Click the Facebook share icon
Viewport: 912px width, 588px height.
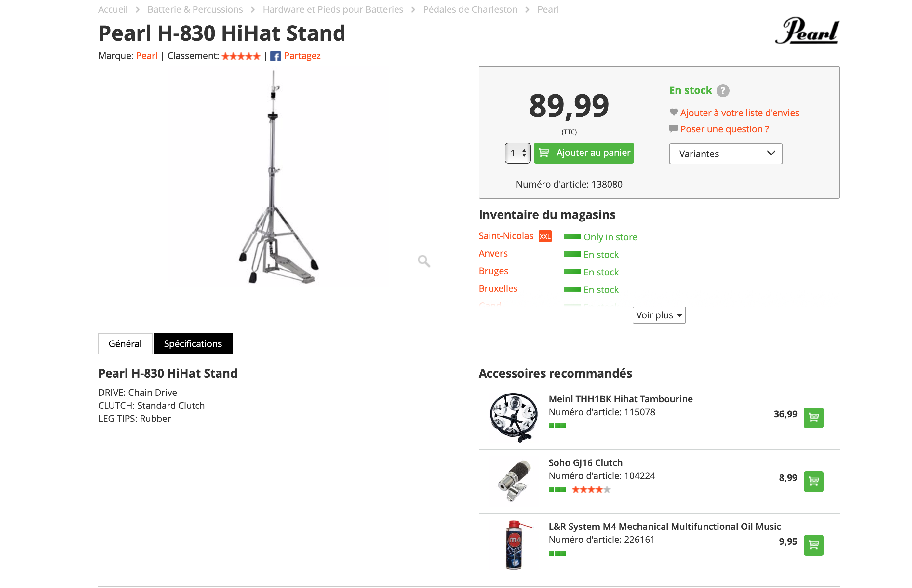(x=275, y=56)
